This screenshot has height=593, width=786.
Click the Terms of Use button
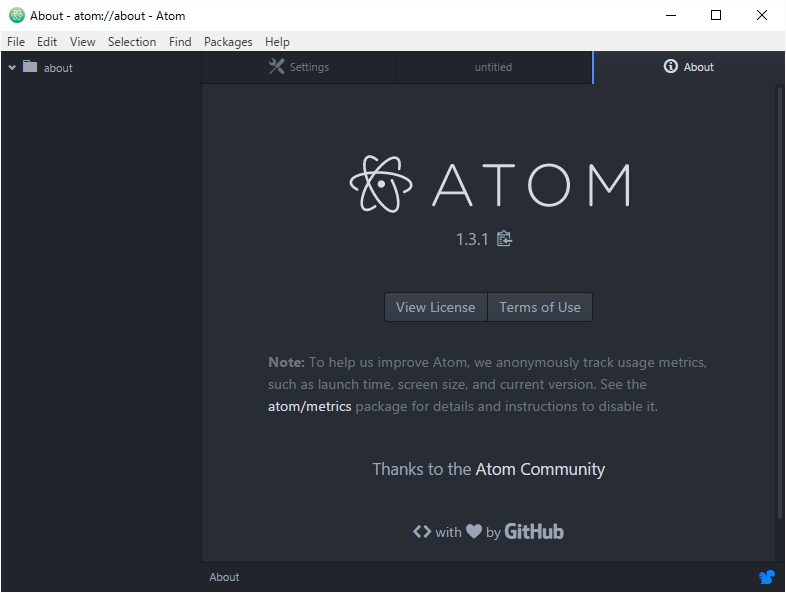(540, 307)
